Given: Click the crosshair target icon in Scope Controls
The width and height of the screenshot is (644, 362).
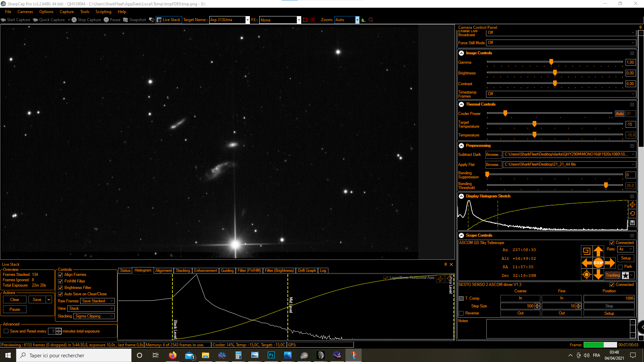Looking at the screenshot, I should (586, 275).
